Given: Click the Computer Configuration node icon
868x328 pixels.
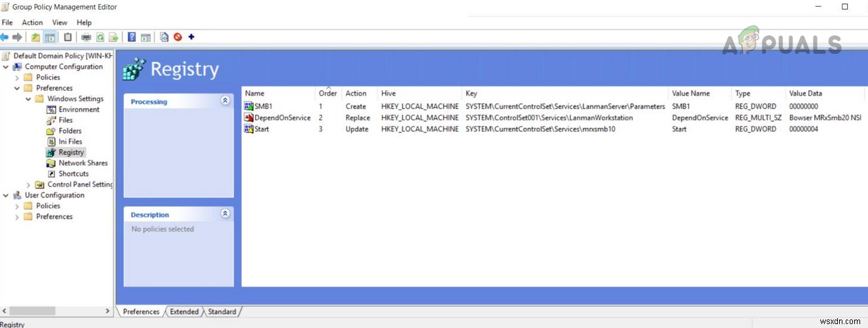Looking at the screenshot, I should pyautogui.click(x=17, y=67).
